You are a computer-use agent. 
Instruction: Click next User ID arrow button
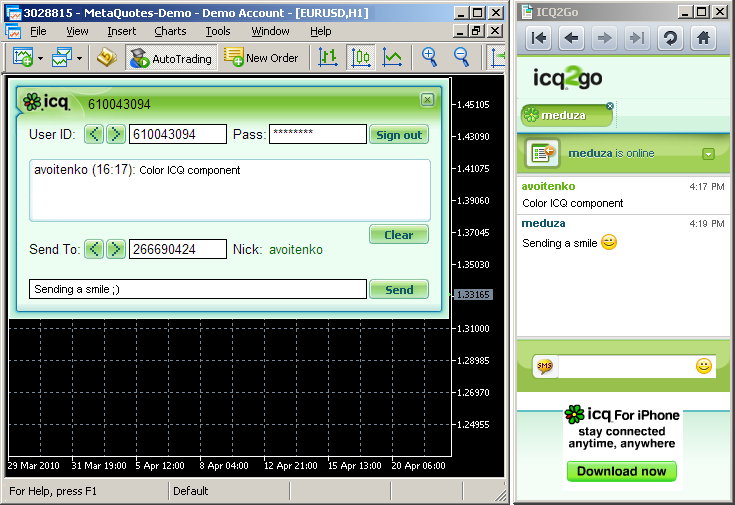(115, 134)
